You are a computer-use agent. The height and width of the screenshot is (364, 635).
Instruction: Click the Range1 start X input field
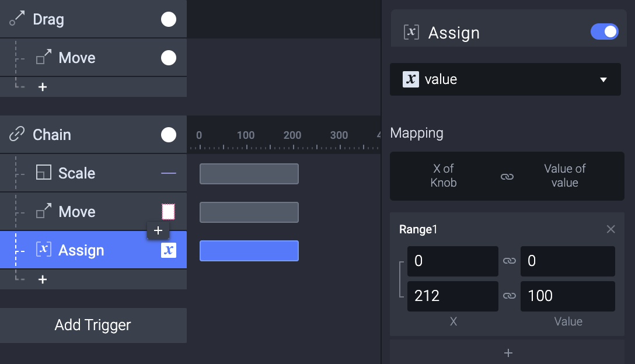[x=453, y=261]
